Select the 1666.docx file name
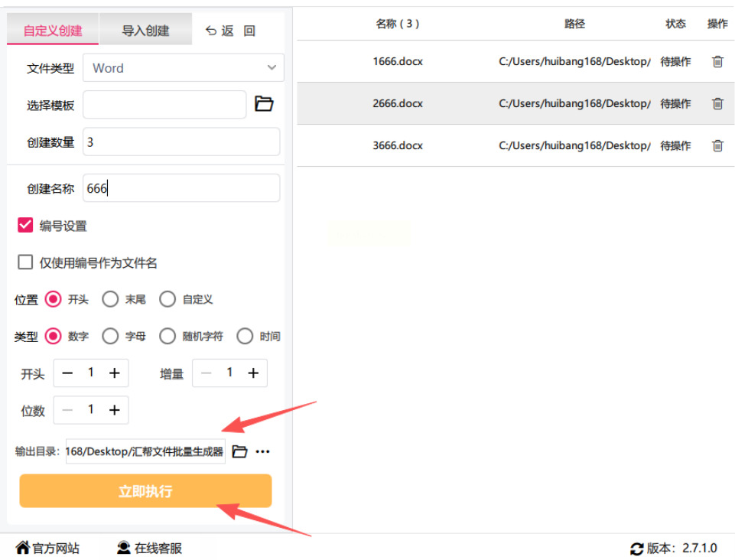 [398, 61]
